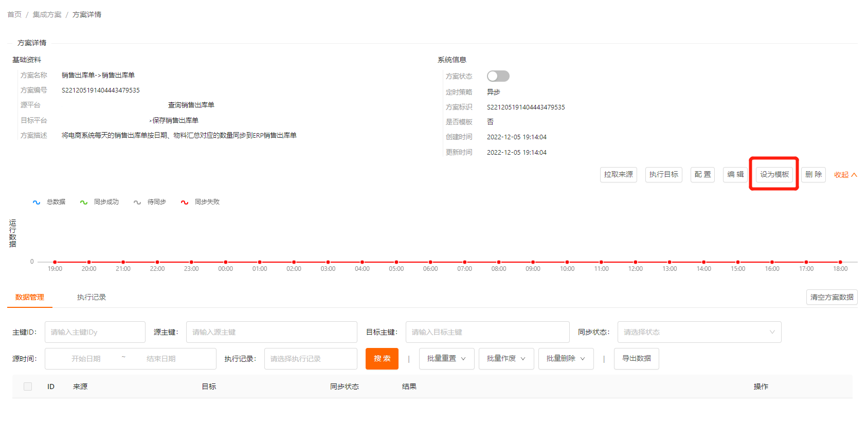The image size is (868, 423).
Task: Toggle 同步失败 legend series icon
Action: 185,202
